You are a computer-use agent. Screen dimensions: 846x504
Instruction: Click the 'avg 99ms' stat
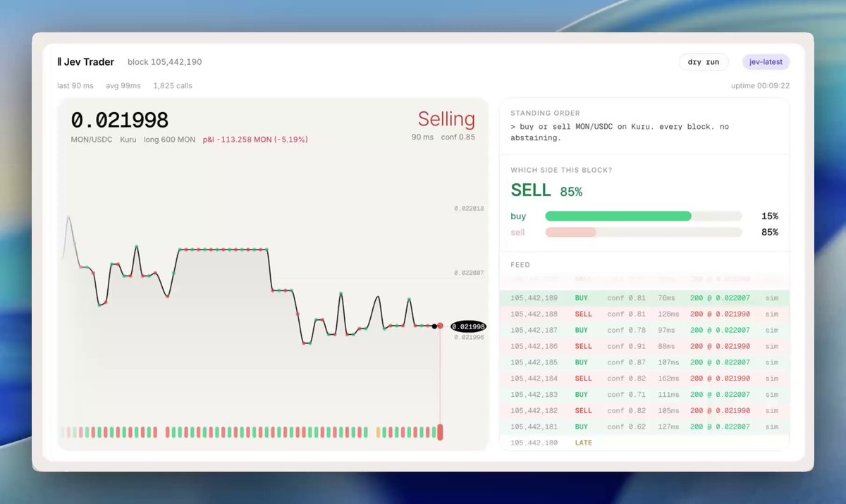tap(123, 86)
